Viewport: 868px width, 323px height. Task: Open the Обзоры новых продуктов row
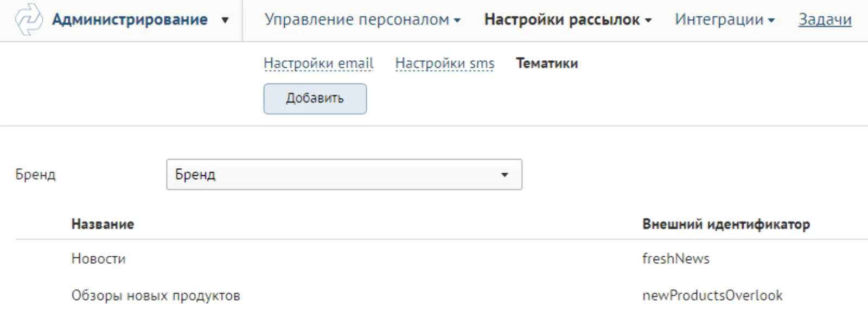coord(442,295)
